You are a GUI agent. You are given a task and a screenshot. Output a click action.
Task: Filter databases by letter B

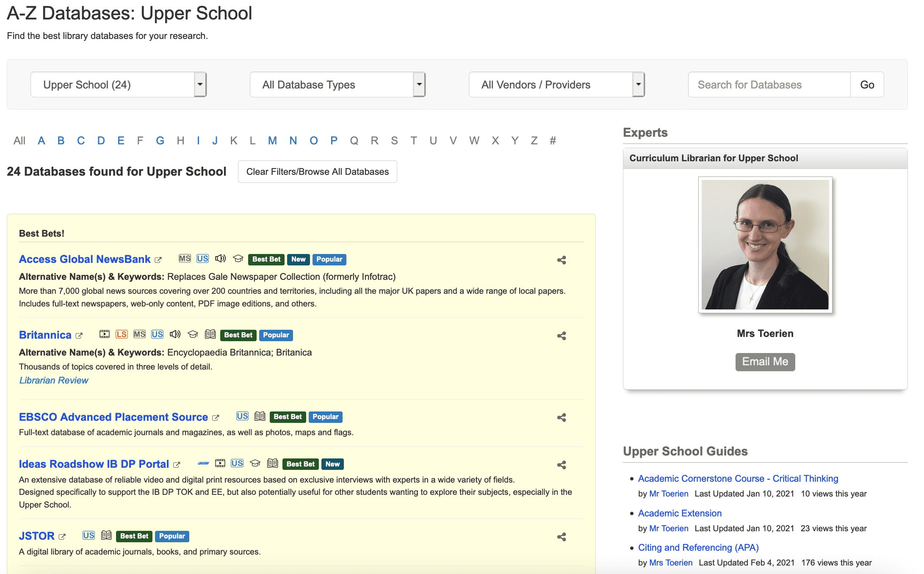(x=61, y=141)
